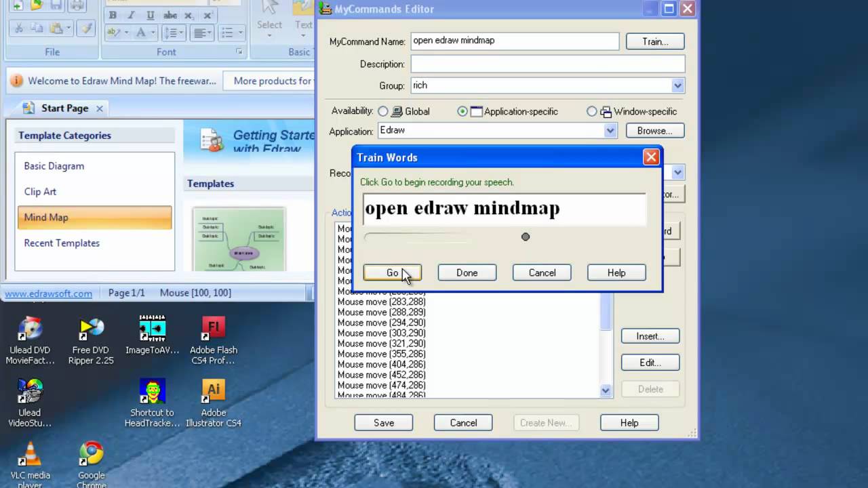Image resolution: width=868 pixels, height=488 pixels.
Task: Click Help in Train Words dialog
Action: click(x=616, y=272)
